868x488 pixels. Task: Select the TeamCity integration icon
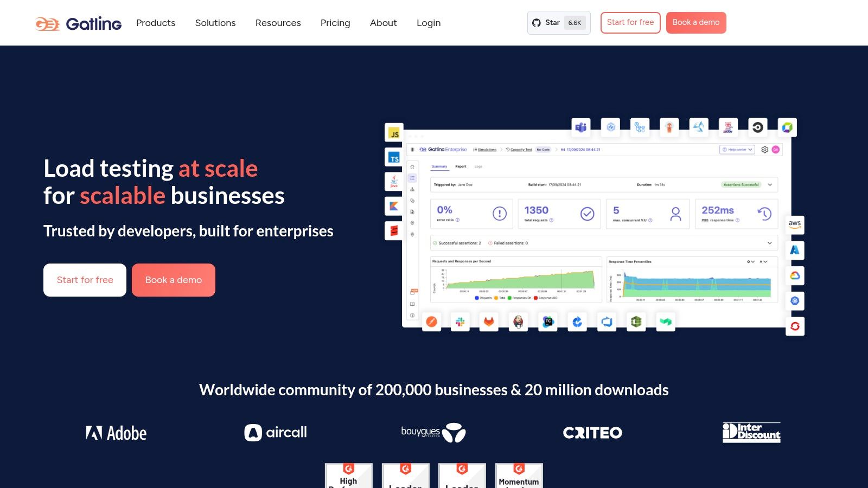click(x=548, y=321)
